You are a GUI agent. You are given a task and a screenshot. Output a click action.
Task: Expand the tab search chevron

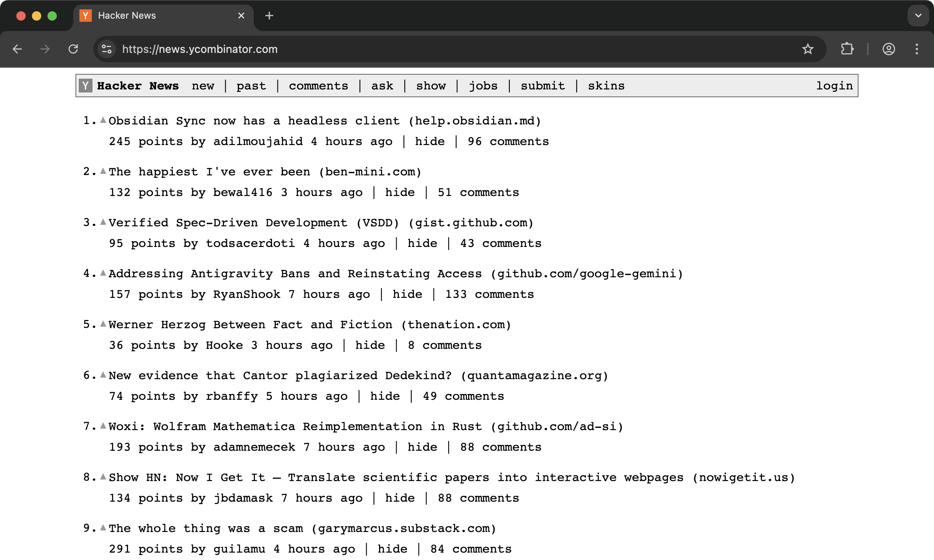[x=918, y=16]
